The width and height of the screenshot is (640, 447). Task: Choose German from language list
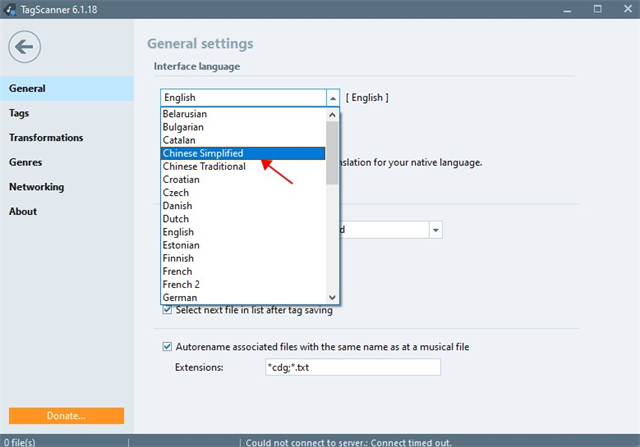(180, 297)
